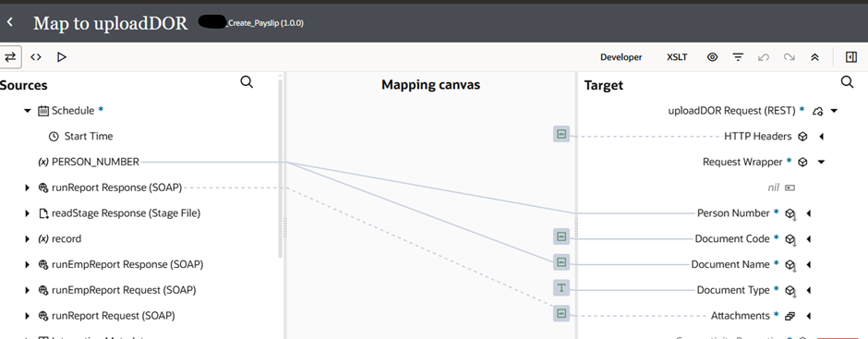Select the Start Time source element
Screen dimensions: 868x339
pos(89,137)
